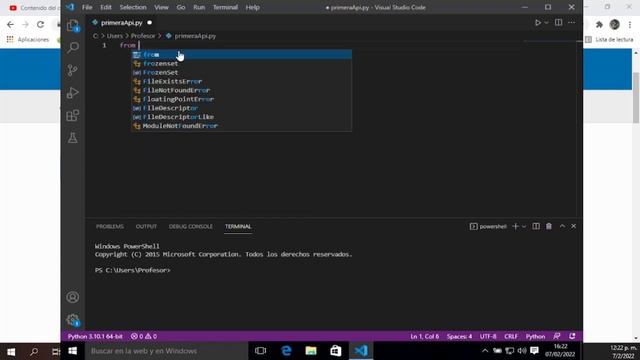Open the Extensions view
Screen dimensions: 640x360
coord(73,116)
